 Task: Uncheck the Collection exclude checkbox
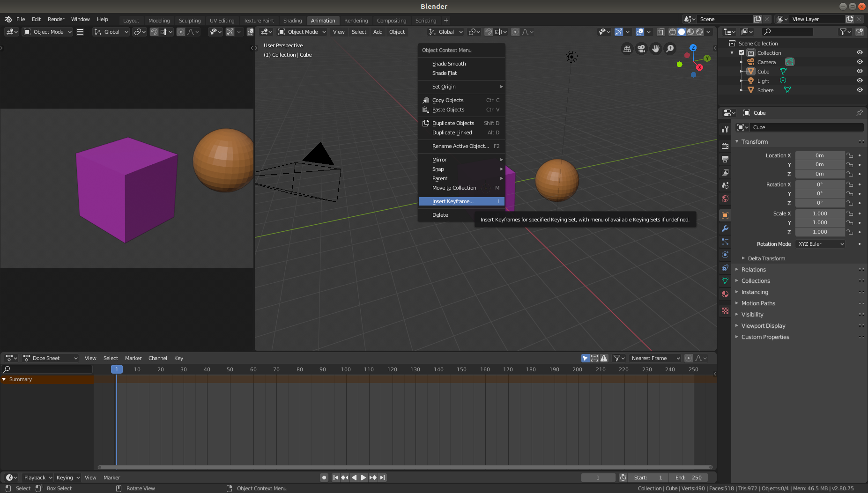(x=742, y=52)
